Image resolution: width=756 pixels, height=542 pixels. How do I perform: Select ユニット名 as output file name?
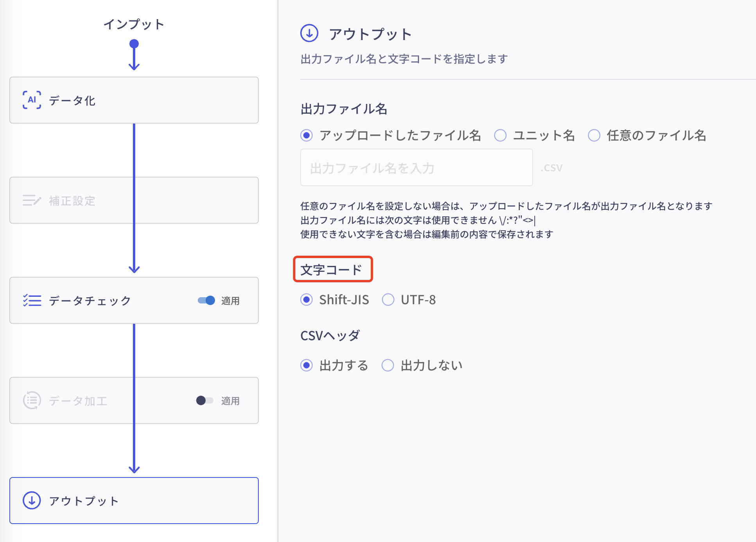coord(500,136)
